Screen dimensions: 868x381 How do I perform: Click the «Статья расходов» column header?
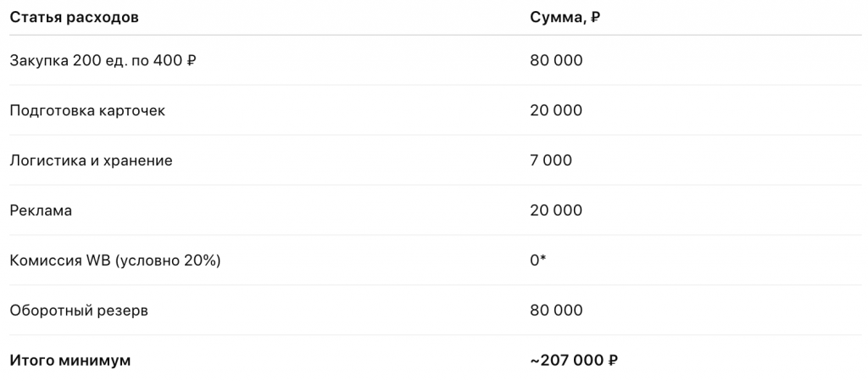[x=74, y=17]
